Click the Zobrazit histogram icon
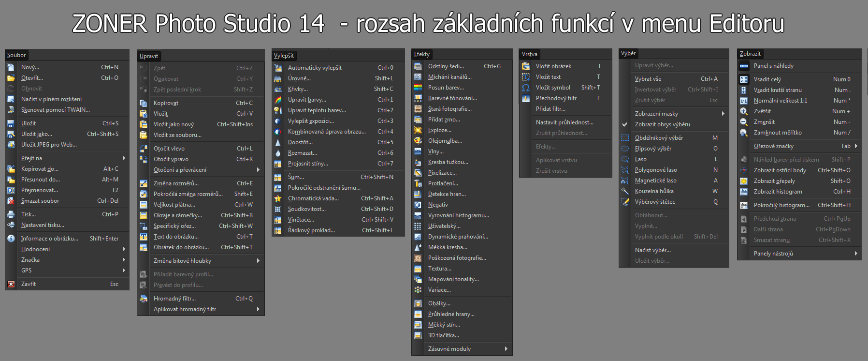Image resolution: width=868 pixels, height=361 pixels. pyautogui.click(x=744, y=192)
